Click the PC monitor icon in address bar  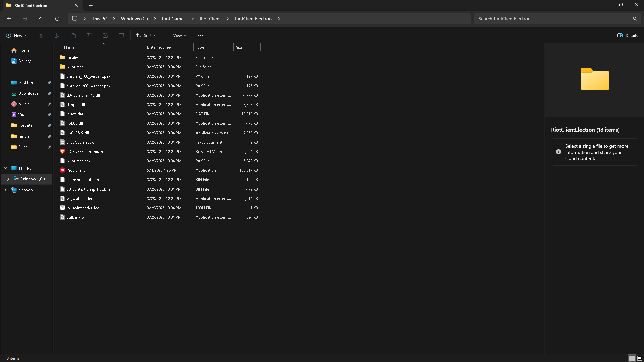coord(75,19)
